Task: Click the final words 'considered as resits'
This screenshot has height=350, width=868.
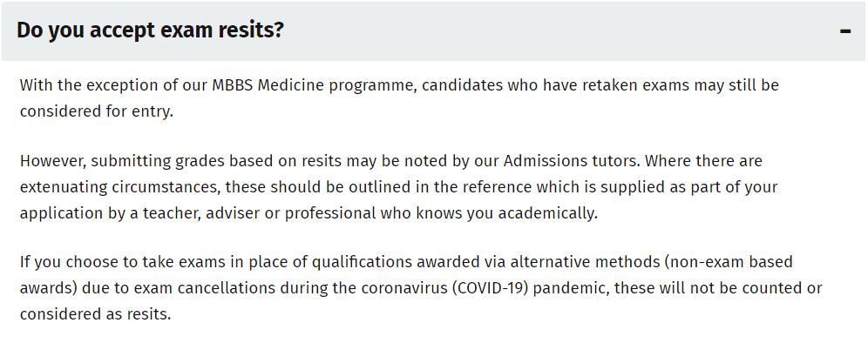Action: [x=96, y=313]
